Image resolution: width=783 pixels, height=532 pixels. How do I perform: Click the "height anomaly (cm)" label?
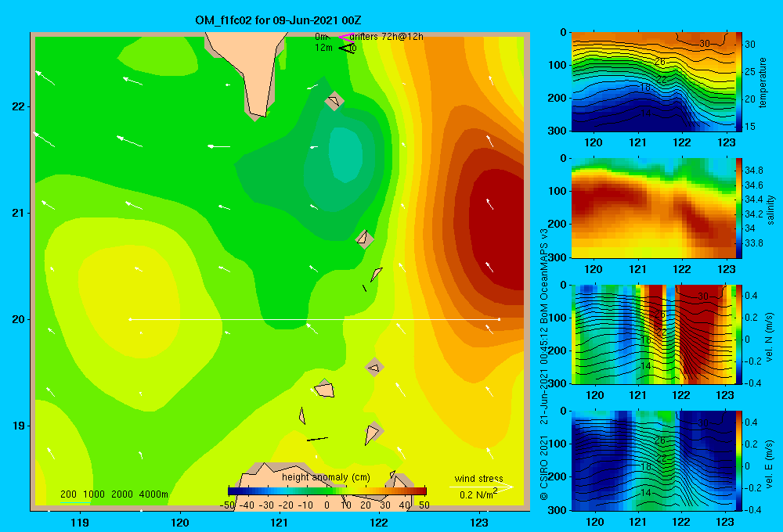click(326, 477)
